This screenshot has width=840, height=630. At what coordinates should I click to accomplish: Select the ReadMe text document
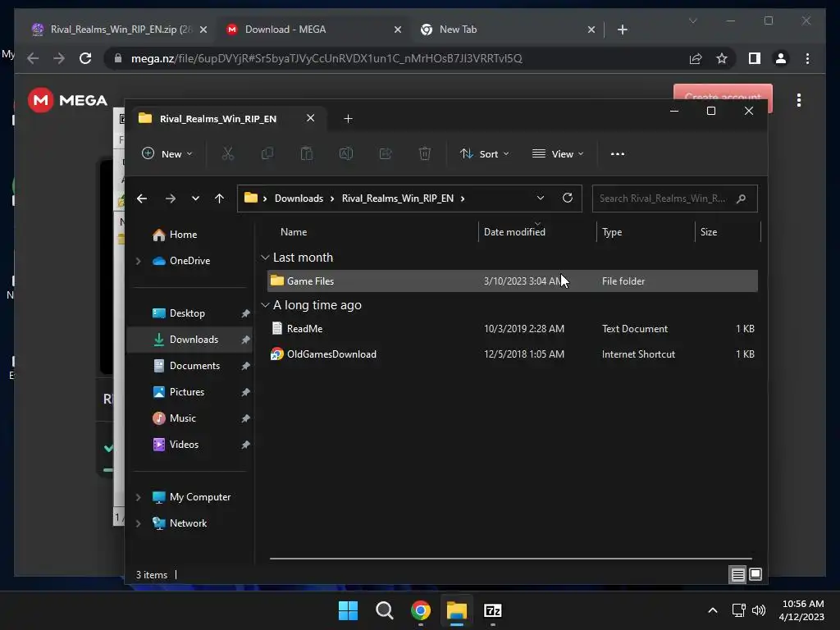(x=512, y=329)
